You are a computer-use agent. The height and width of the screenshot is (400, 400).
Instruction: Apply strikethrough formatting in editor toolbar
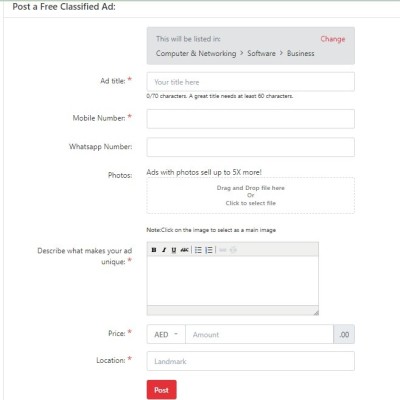(184, 250)
